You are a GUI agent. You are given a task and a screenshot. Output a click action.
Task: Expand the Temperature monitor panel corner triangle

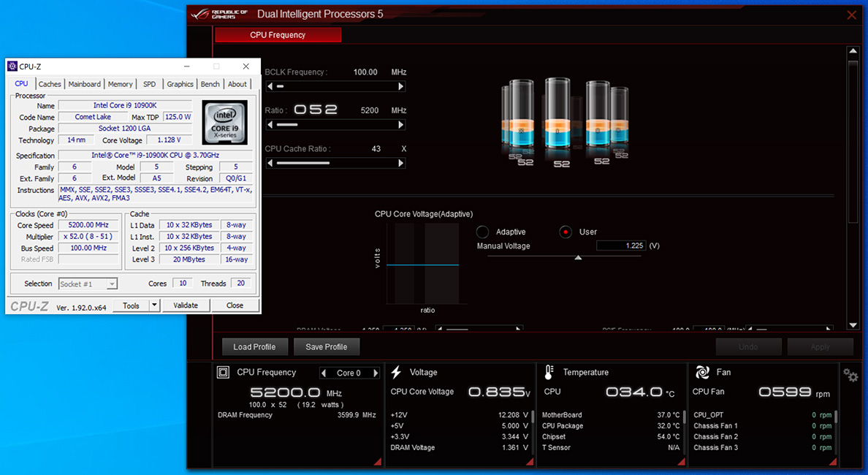tap(682, 462)
